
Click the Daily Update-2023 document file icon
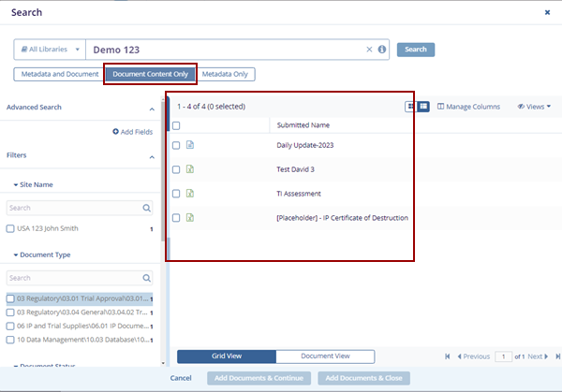point(189,145)
